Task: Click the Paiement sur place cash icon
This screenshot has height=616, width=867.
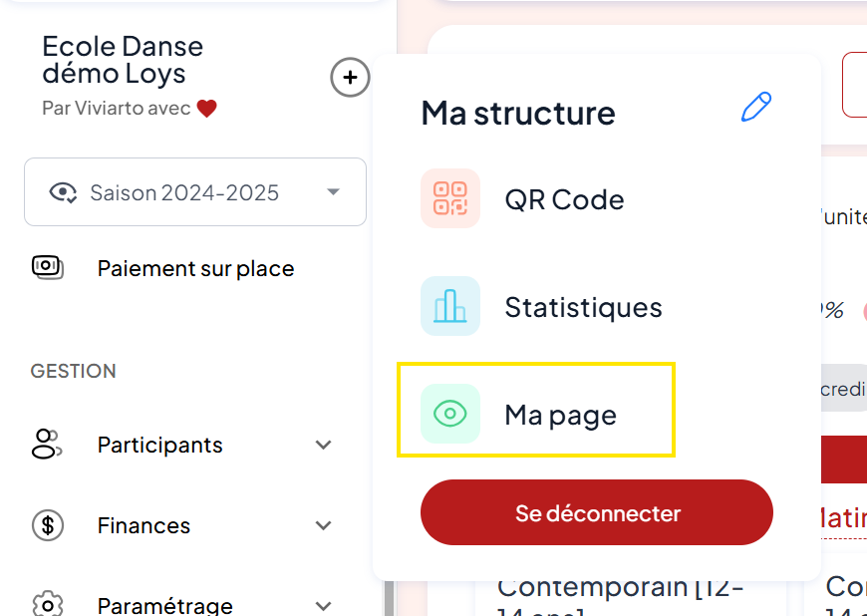Action: (x=48, y=267)
